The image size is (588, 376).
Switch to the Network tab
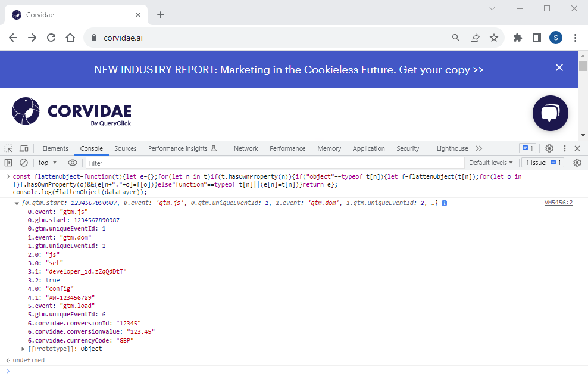point(246,148)
